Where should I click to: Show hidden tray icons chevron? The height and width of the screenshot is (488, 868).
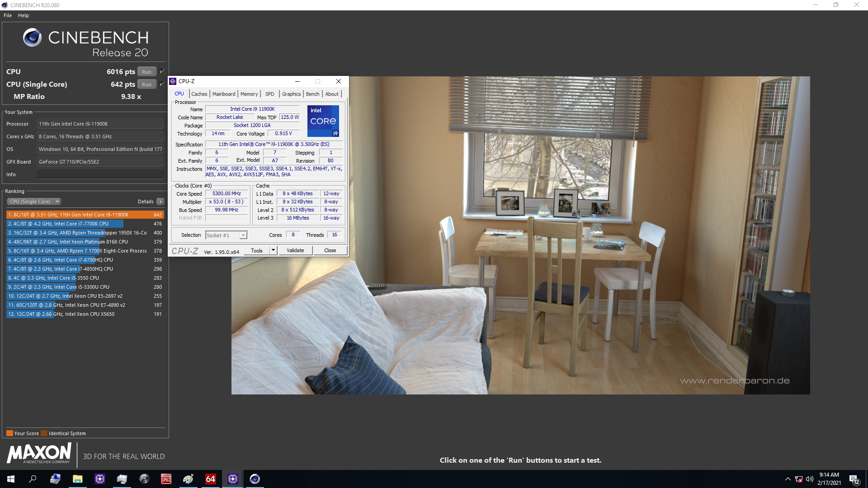pyautogui.click(x=788, y=479)
